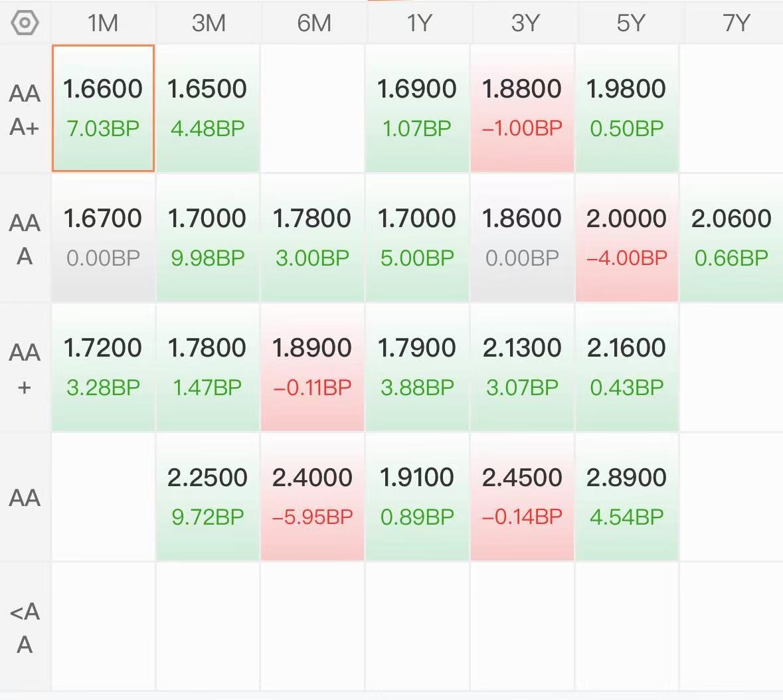The width and height of the screenshot is (783, 700).
Task: Open the AA 5Y cell showing 2.8900
Action: 627,497
